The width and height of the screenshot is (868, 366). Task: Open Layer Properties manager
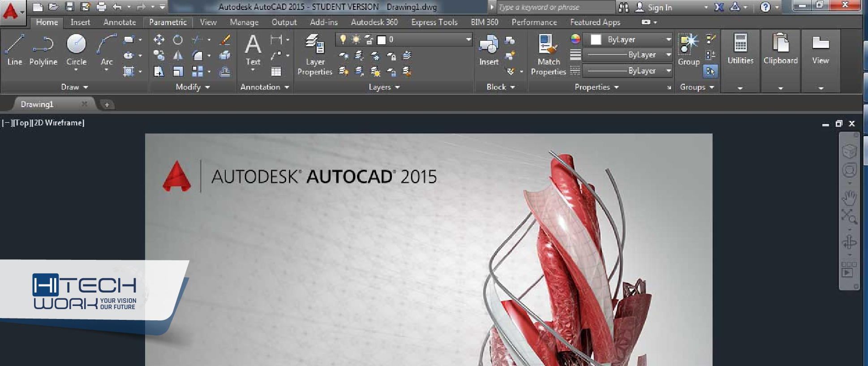[315, 55]
